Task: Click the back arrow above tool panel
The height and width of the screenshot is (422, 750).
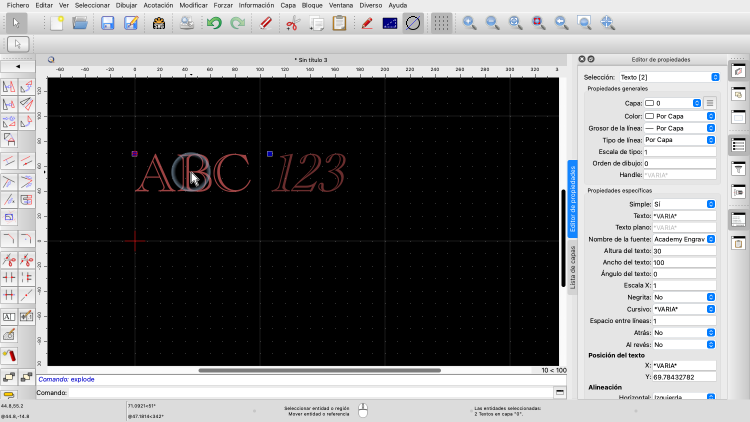Action: point(18,67)
